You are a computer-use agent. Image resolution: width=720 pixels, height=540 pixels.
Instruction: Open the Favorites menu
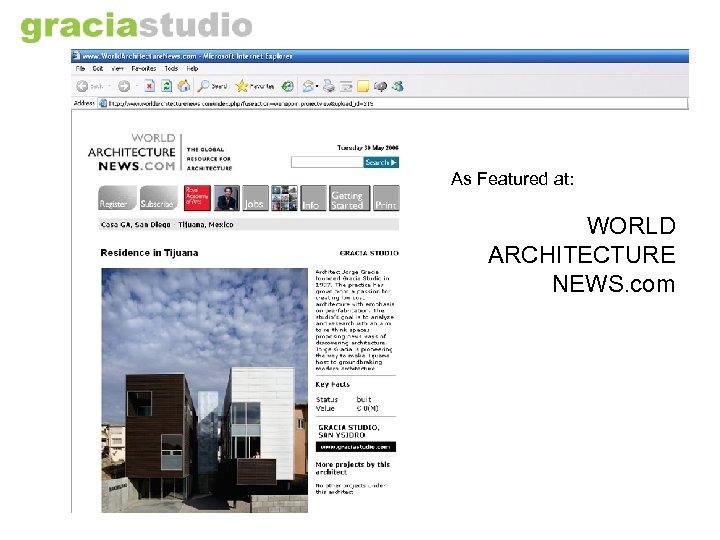point(144,68)
